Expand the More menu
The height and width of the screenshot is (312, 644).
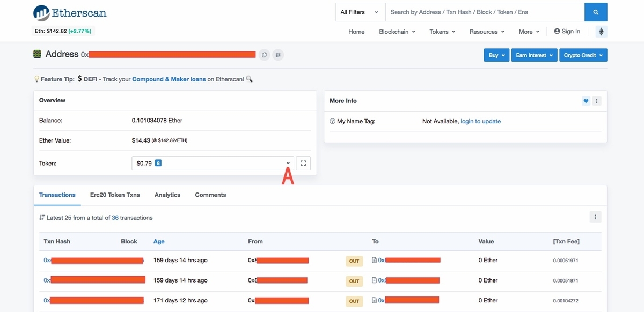pos(529,32)
